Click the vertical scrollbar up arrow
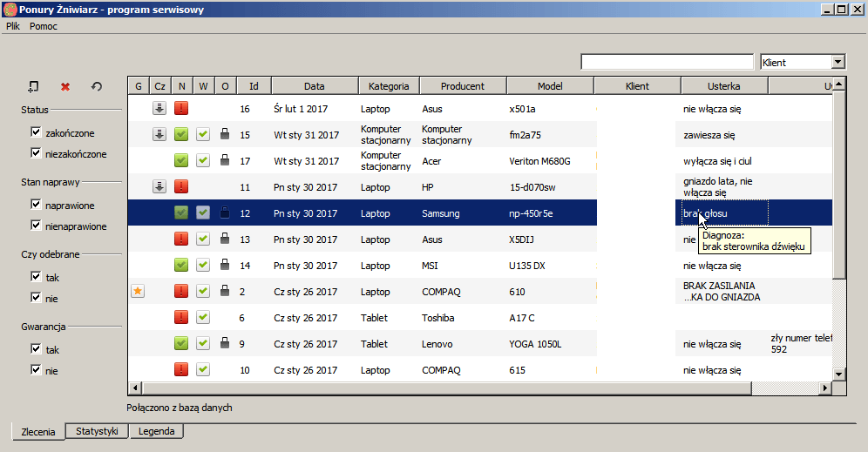This screenshot has width=868, height=452. 839,84
